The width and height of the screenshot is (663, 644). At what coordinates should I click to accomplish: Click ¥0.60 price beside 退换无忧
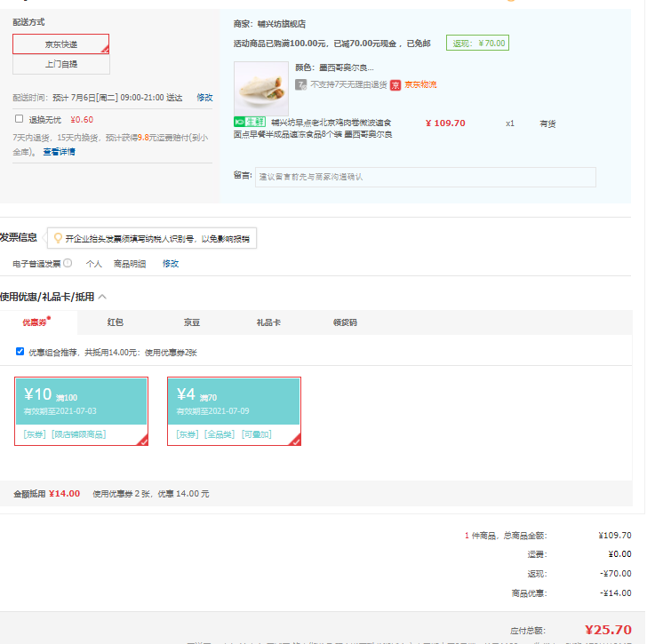[x=82, y=120]
